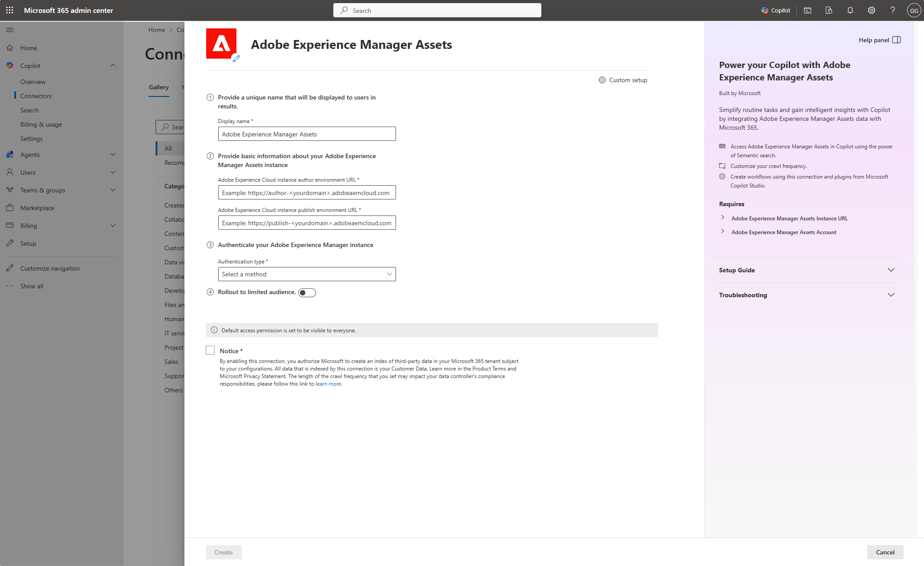Toggle the Help panel icon
The width and height of the screenshot is (924, 566).
(x=896, y=40)
